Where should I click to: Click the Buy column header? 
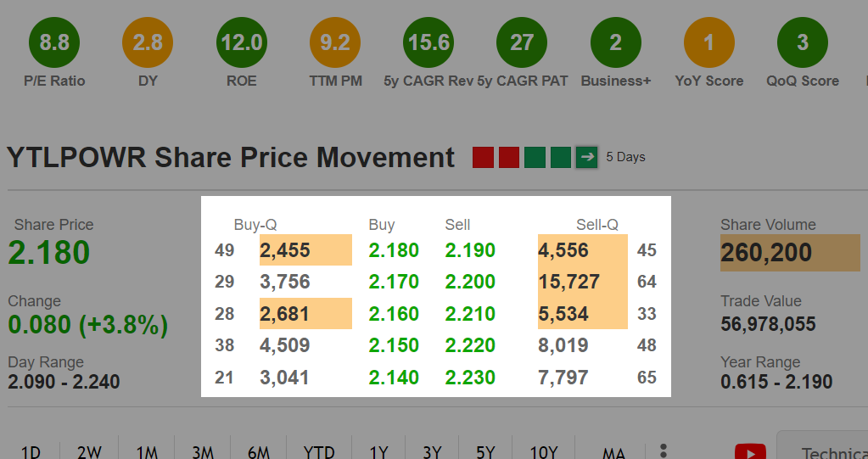(x=382, y=225)
